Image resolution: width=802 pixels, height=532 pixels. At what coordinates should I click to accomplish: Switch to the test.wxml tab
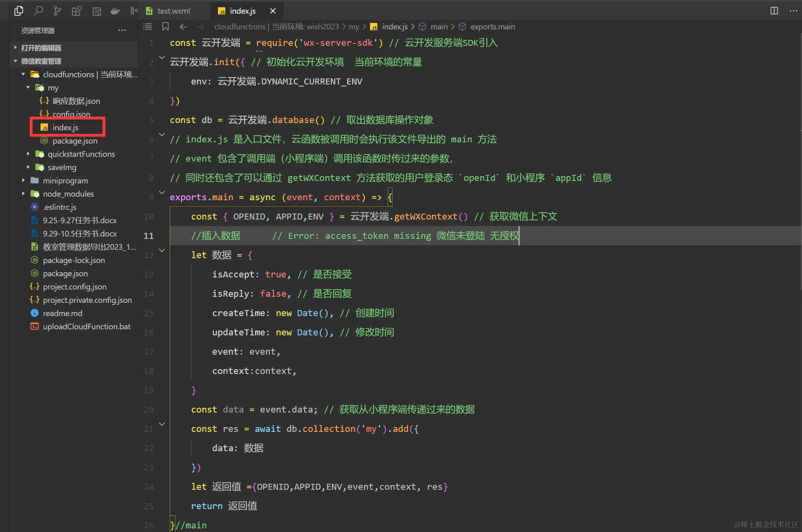(x=173, y=11)
